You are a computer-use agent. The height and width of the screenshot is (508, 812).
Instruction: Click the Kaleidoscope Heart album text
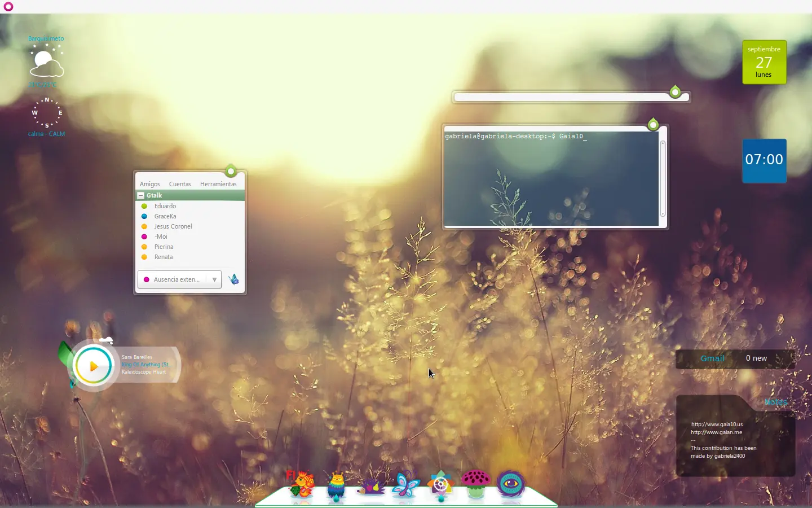144,372
